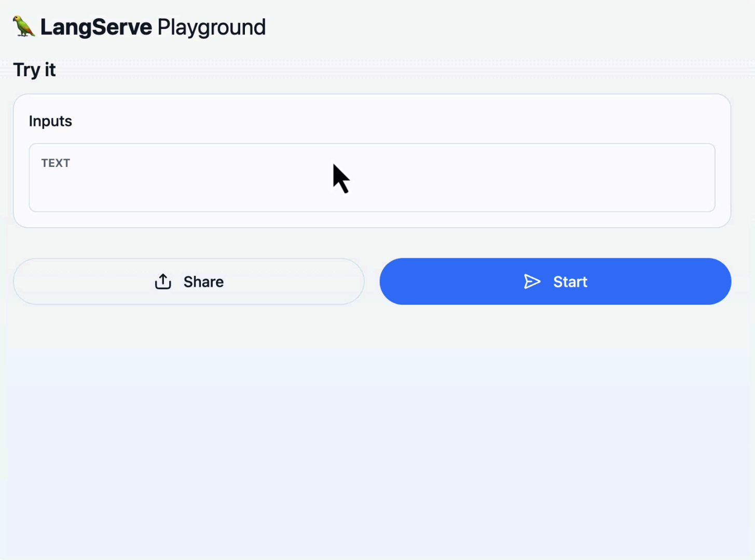Click the Try it heading

pyautogui.click(x=34, y=69)
